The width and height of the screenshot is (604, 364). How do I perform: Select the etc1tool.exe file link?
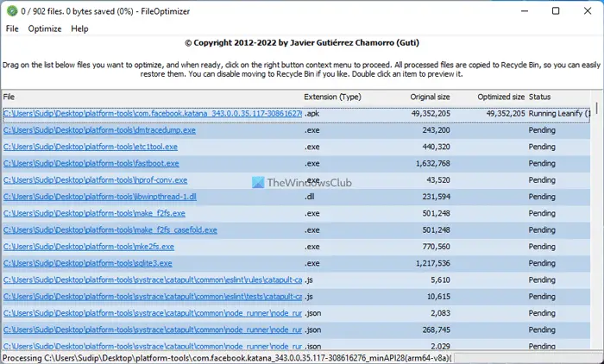(91, 147)
